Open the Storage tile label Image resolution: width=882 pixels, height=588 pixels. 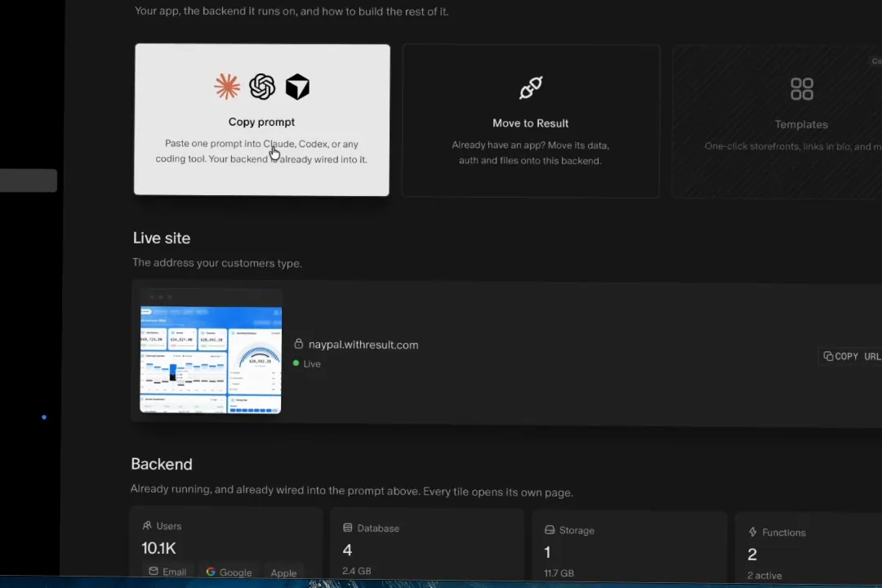(x=577, y=531)
